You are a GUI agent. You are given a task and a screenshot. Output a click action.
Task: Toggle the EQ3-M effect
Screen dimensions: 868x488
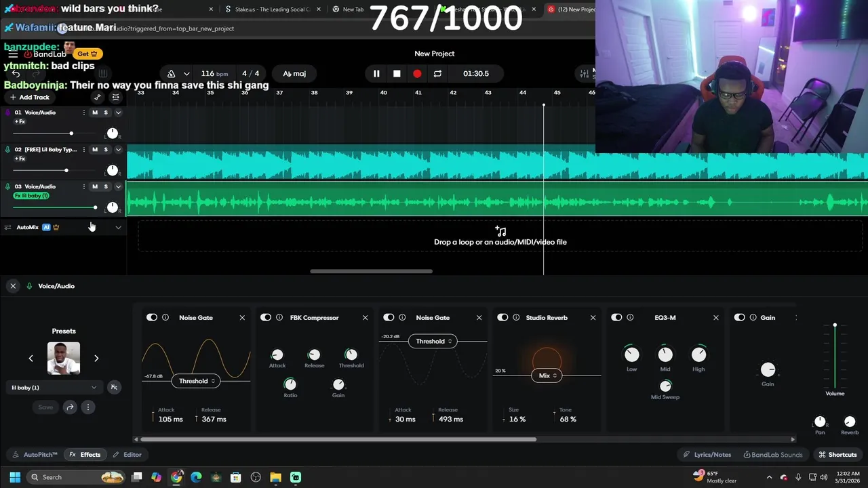click(x=616, y=317)
